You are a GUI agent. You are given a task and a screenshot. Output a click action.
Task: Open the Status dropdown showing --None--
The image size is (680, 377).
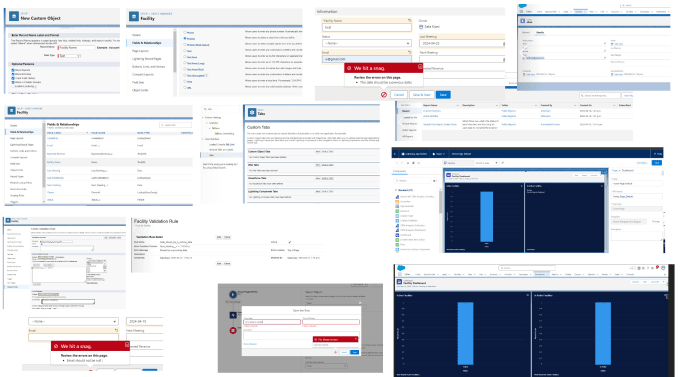[366, 43]
